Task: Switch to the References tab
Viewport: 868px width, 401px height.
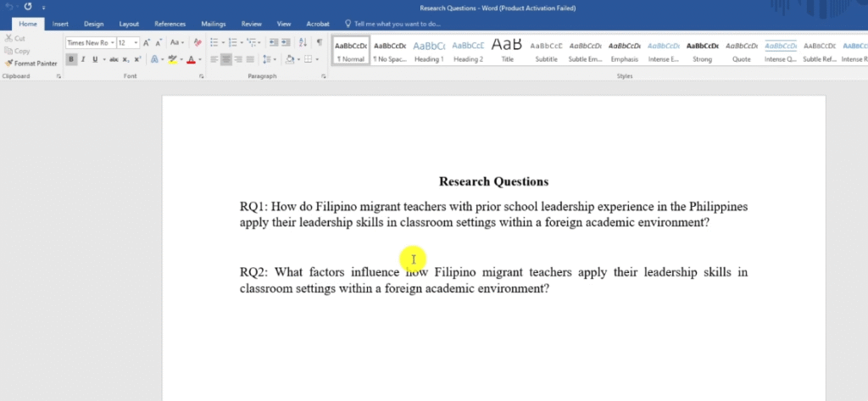Action: [170, 25]
